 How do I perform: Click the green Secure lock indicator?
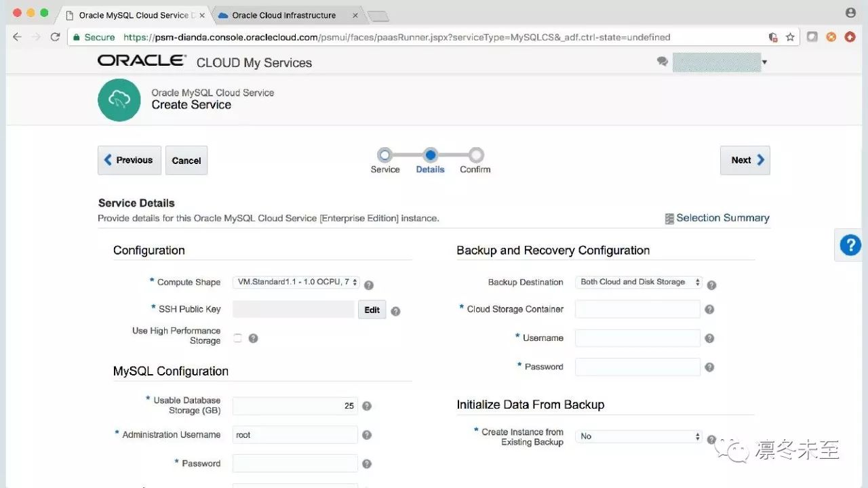click(x=95, y=37)
